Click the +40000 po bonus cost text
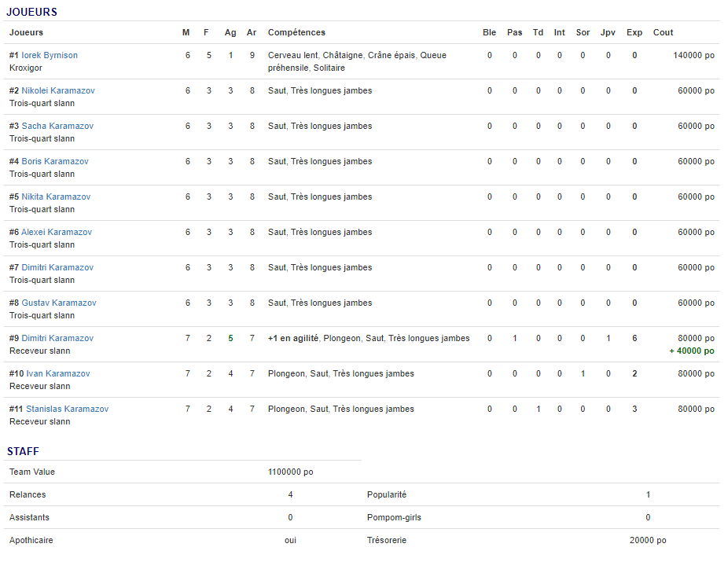Screen dimensions: 728x562 [x=692, y=351]
